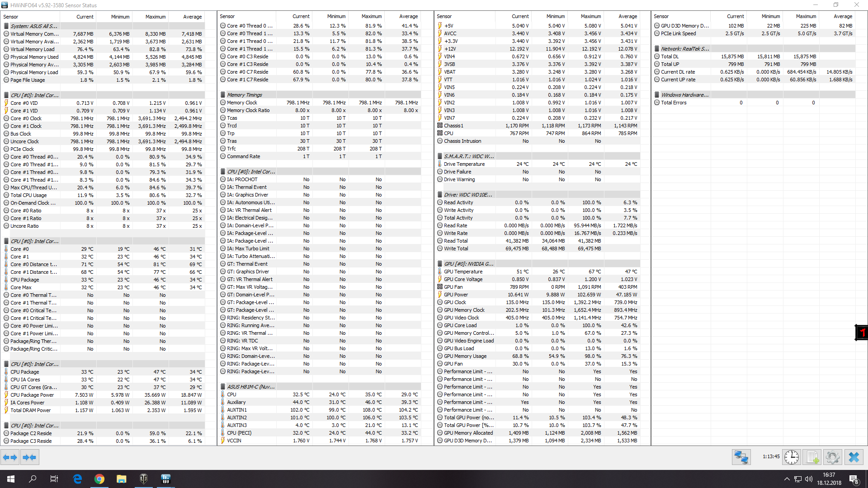Open the Action Center notifications icon
This screenshot has height=488, width=868.
coord(854,479)
